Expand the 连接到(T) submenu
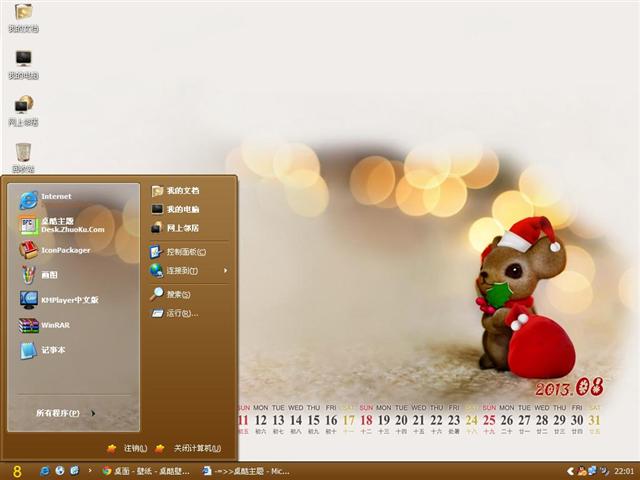The image size is (640, 480). pos(189,271)
